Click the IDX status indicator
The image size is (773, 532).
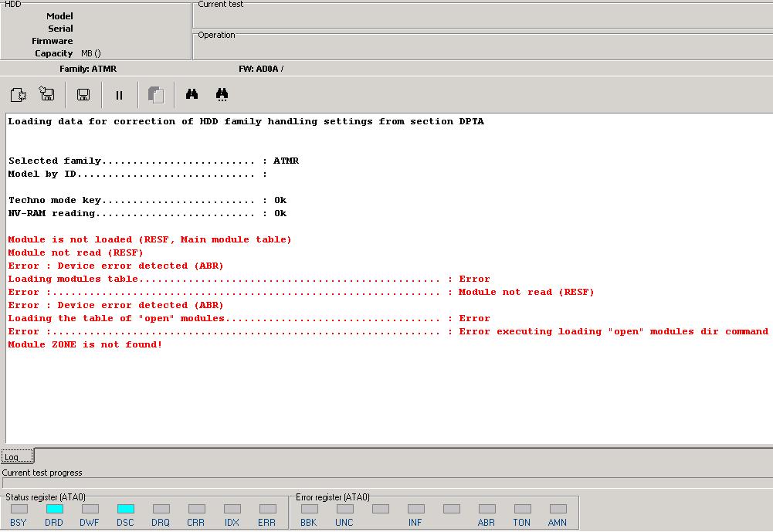[232, 509]
